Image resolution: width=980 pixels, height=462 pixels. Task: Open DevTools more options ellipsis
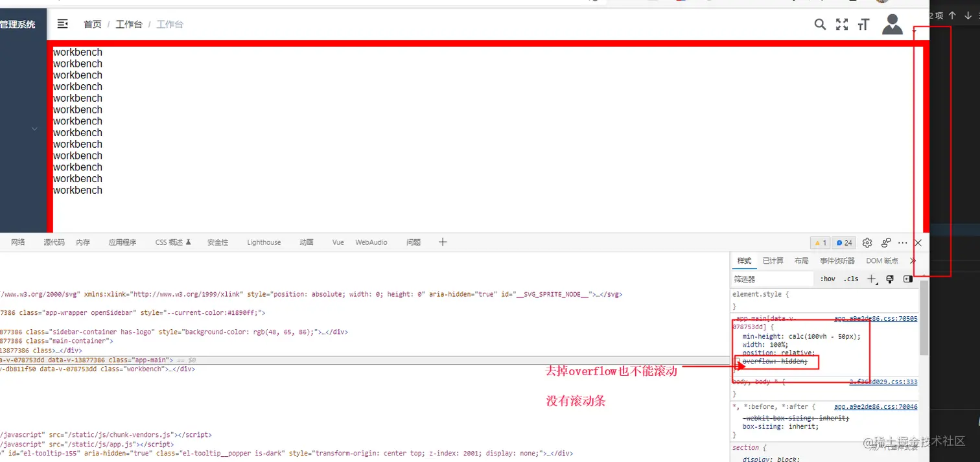click(903, 243)
